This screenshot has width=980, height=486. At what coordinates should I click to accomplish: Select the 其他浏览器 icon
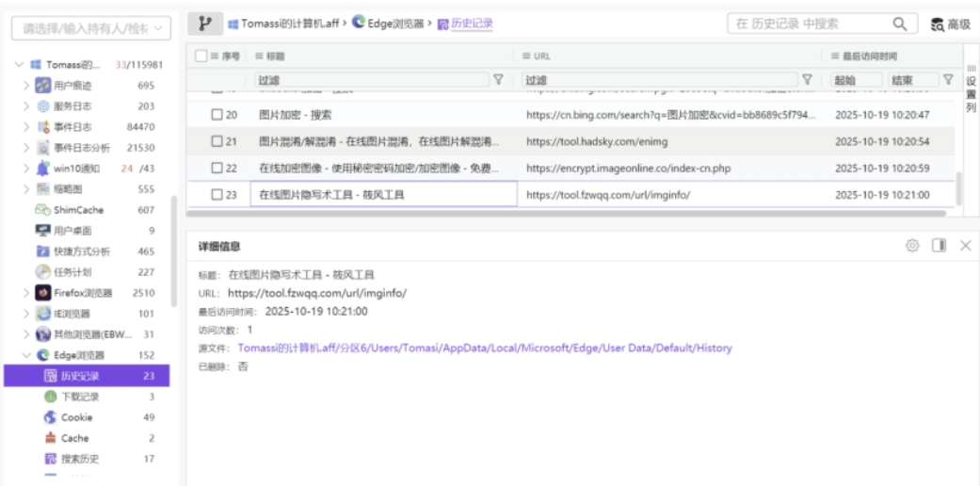[x=42, y=334]
